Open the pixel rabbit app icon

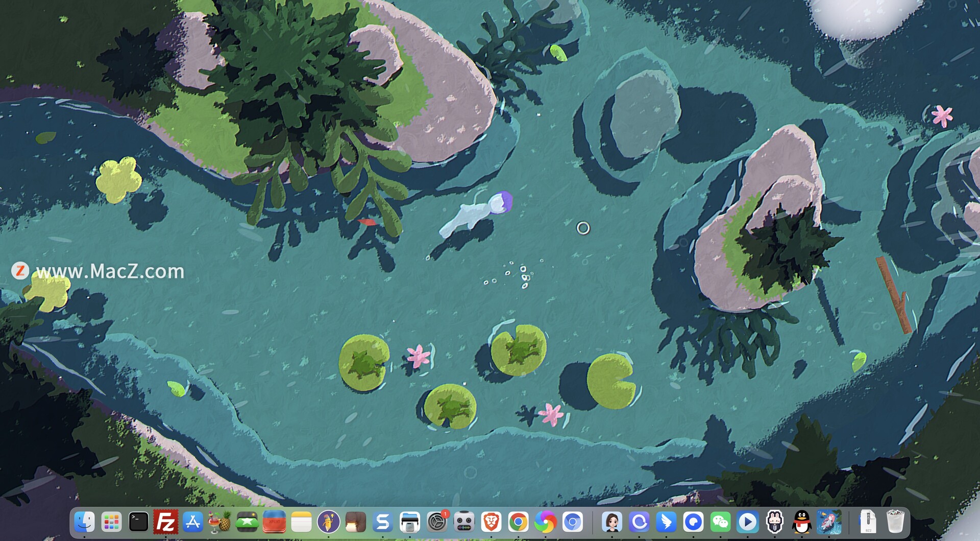pos(775,522)
